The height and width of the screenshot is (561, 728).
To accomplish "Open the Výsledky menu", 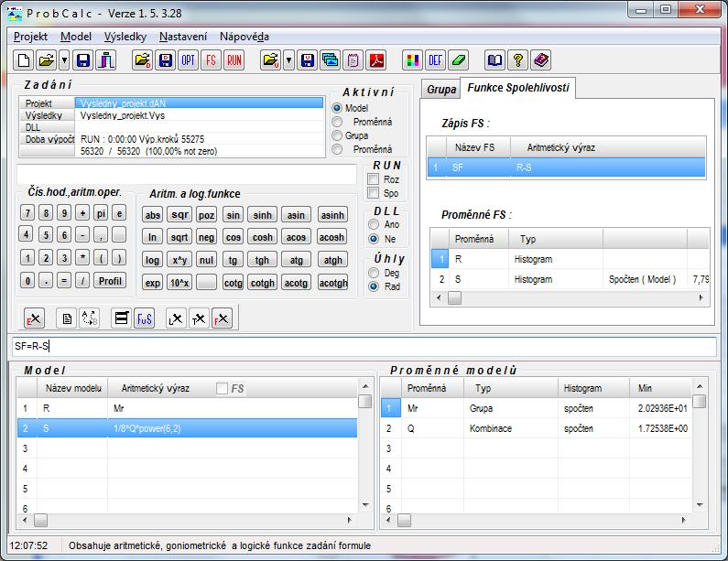I will click(x=125, y=37).
